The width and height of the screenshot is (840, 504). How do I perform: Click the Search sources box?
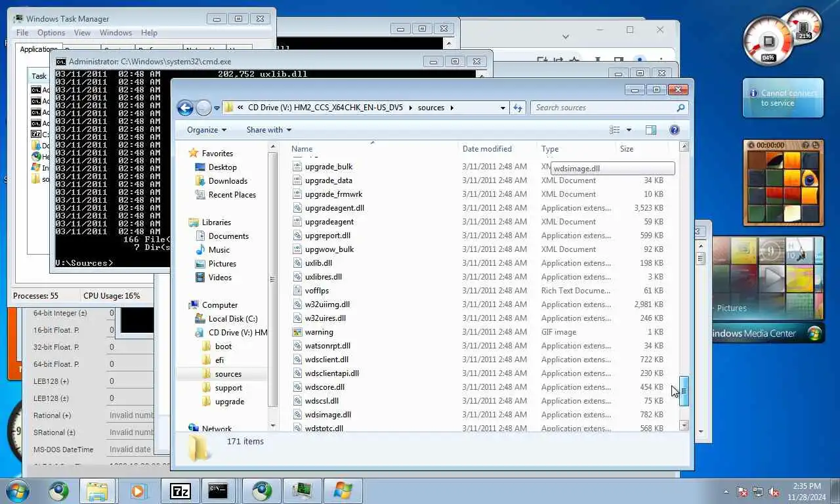[x=604, y=108]
